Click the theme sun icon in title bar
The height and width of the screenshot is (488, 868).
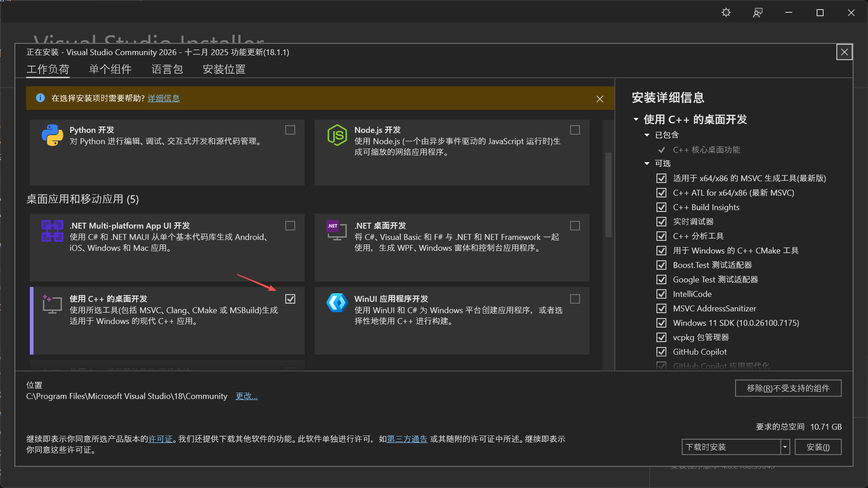pos(726,13)
